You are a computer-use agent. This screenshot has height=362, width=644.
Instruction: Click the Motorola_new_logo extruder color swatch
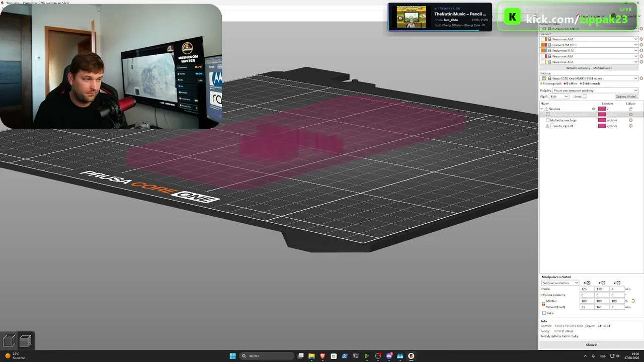point(602,120)
